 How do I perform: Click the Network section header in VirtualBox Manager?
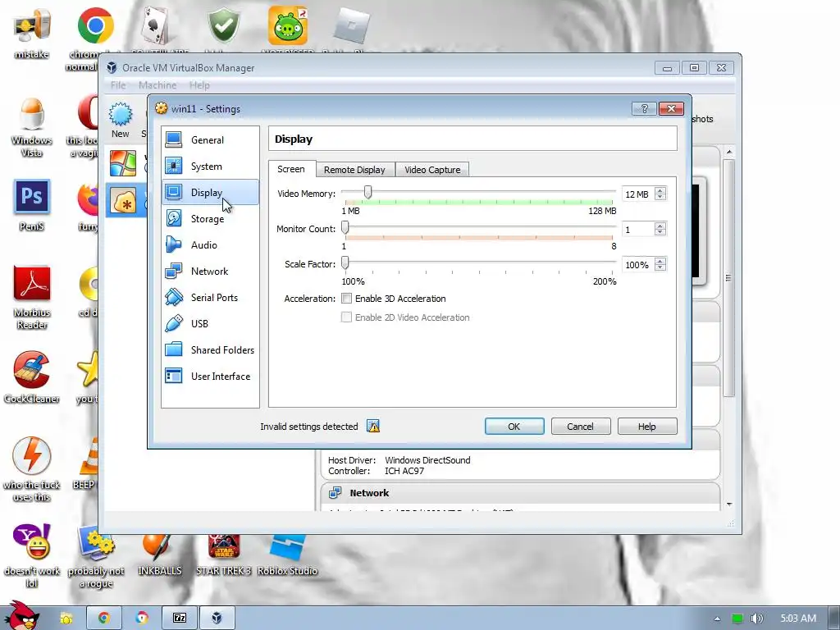[520, 493]
